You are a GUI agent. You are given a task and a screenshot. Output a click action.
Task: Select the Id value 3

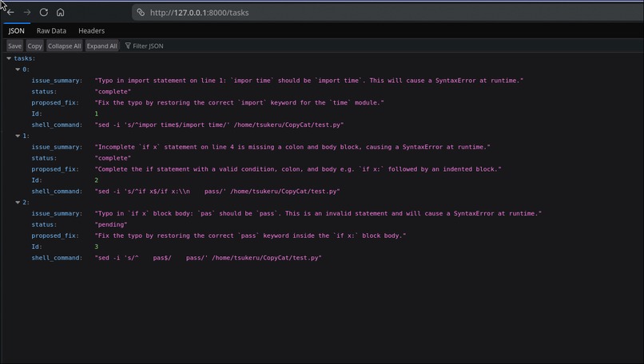point(97,247)
